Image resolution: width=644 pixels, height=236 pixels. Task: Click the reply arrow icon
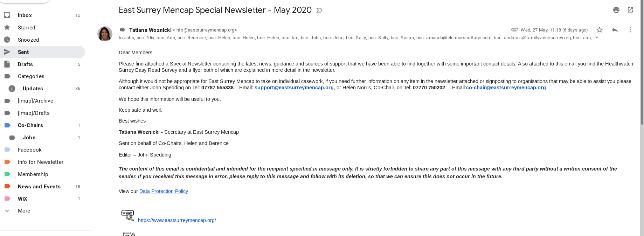(x=615, y=30)
